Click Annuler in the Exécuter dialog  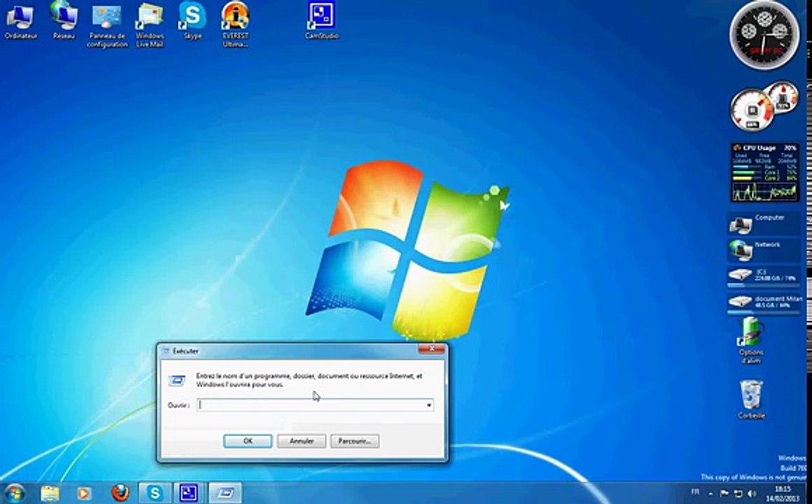302,441
